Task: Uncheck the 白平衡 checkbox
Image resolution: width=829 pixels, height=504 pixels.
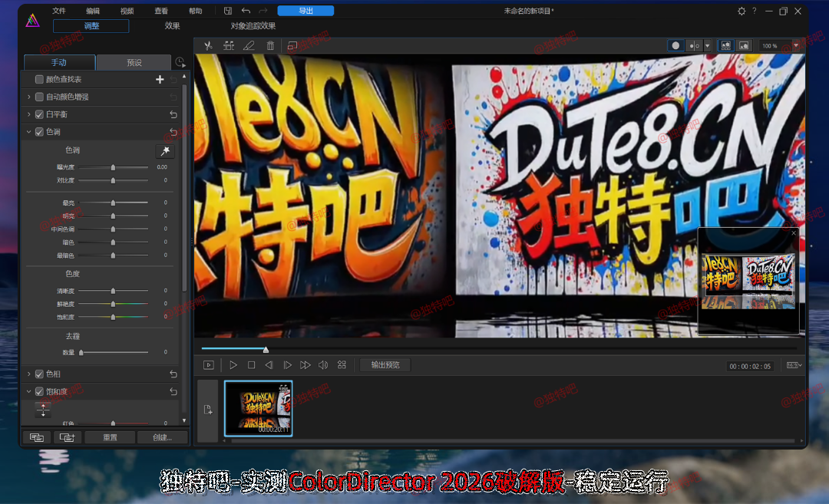Action: pos(39,114)
